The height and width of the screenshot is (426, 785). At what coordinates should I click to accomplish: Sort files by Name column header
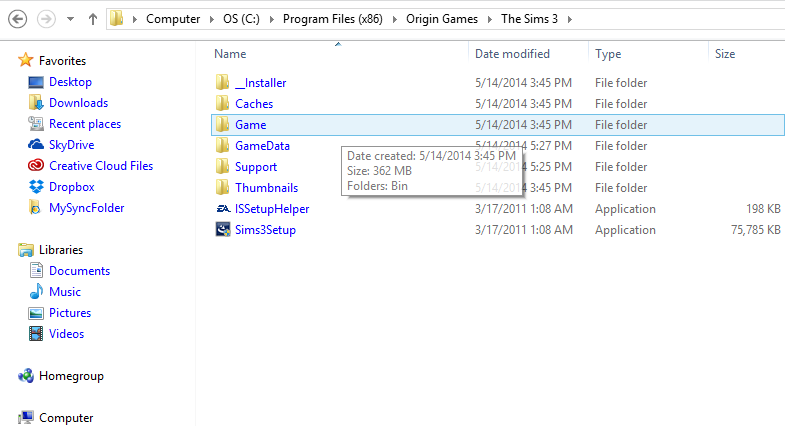click(x=230, y=54)
